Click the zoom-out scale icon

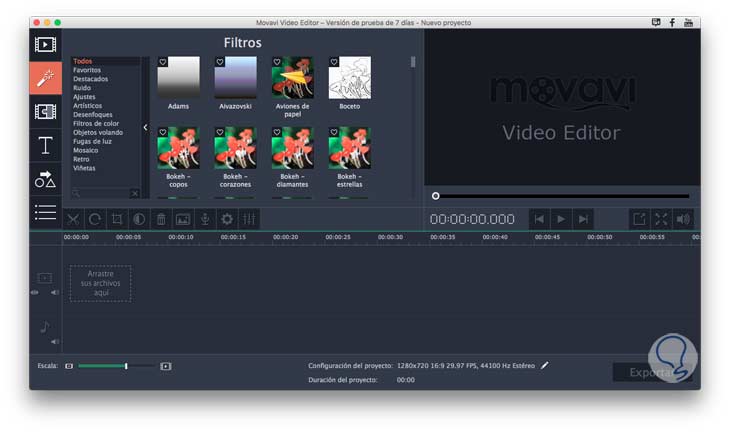tap(69, 366)
